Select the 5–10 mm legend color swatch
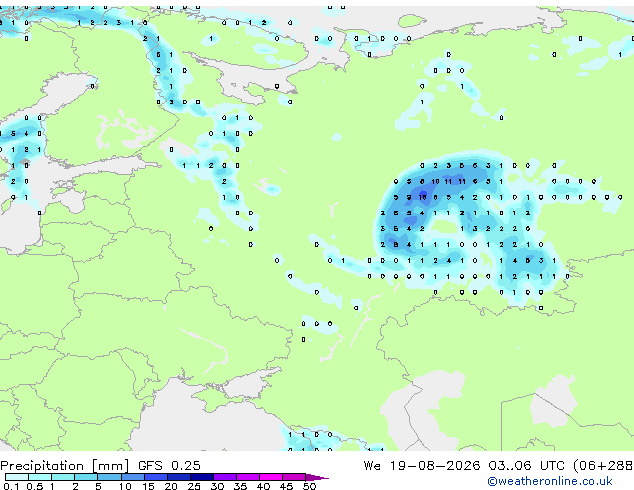Image resolution: width=634 pixels, height=490 pixels. [x=110, y=477]
